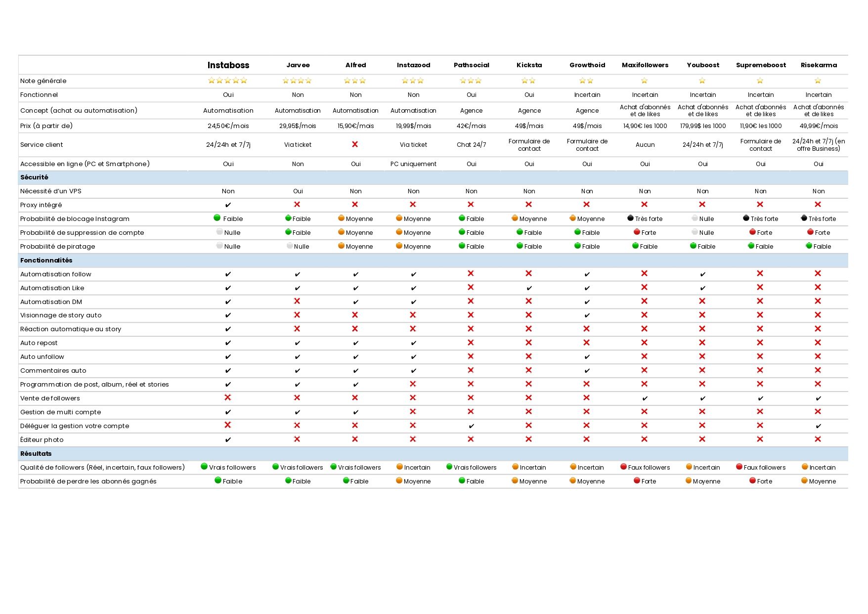Click Pathsocial check mark for Déléguer la gestion

pyautogui.click(x=472, y=426)
